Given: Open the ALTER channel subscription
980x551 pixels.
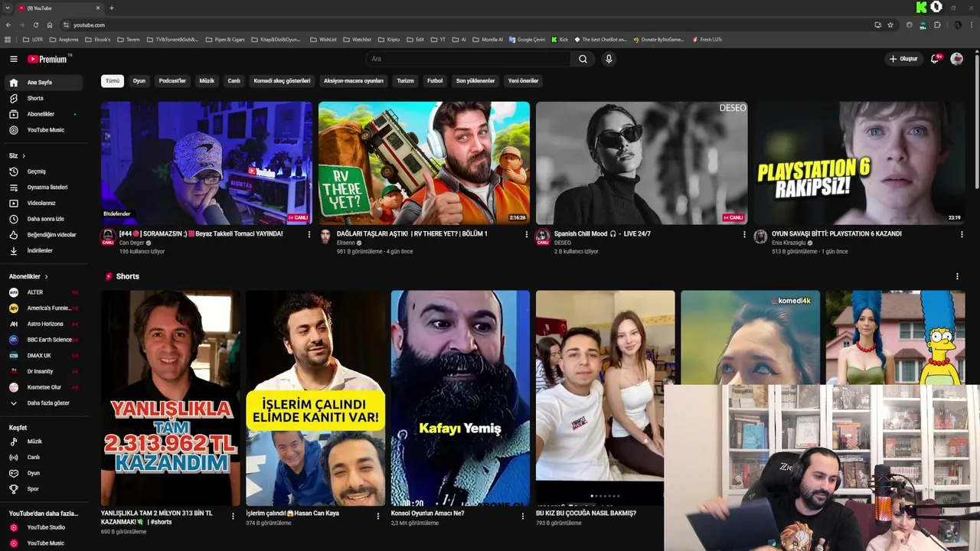Looking at the screenshot, I should click(44, 292).
